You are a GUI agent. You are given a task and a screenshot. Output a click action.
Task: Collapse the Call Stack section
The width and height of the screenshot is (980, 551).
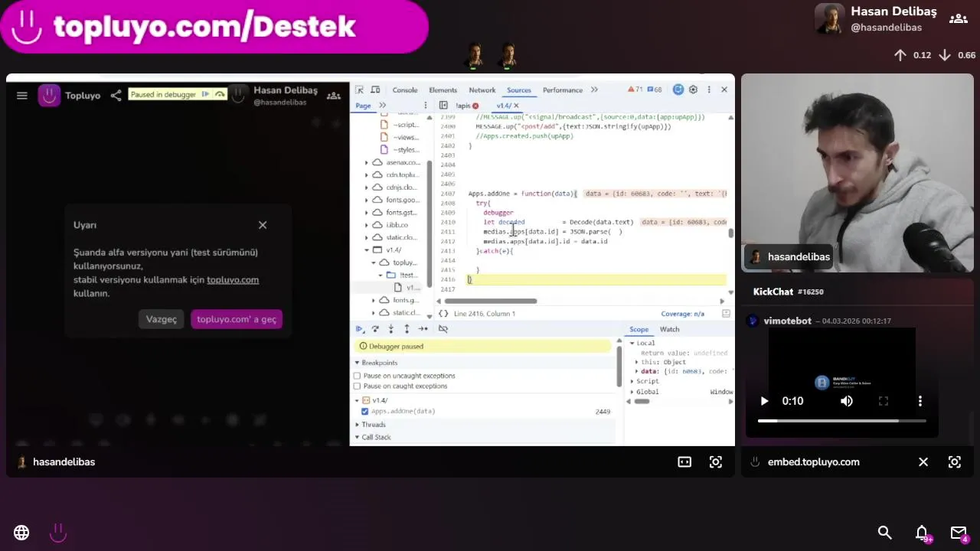357,438
